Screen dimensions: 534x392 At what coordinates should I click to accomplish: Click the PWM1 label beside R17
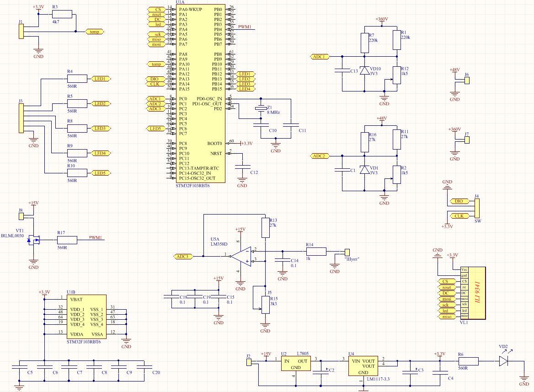(96, 237)
